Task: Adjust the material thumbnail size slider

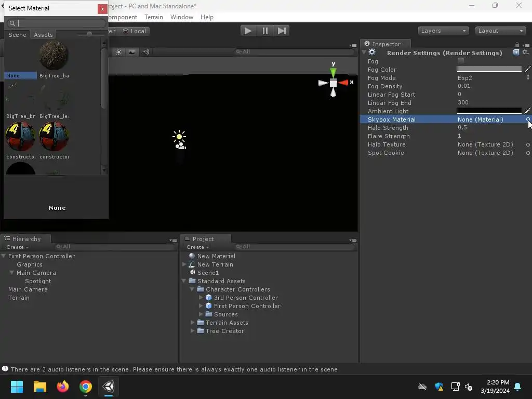Action: (89, 34)
